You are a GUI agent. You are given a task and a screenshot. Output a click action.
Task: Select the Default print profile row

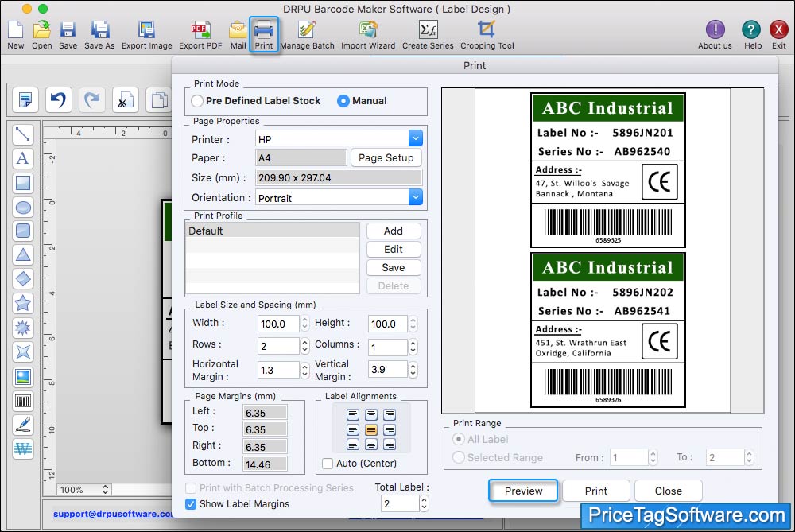click(273, 231)
